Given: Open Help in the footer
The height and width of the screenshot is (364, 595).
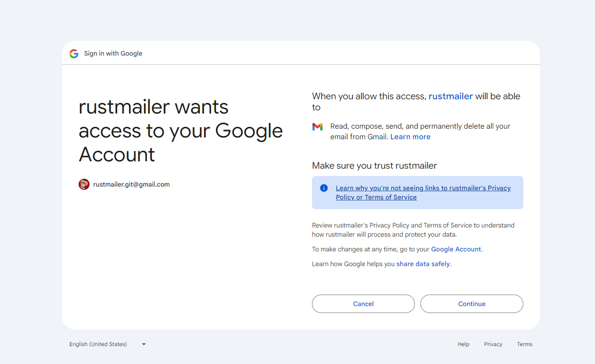Looking at the screenshot, I should (x=464, y=344).
